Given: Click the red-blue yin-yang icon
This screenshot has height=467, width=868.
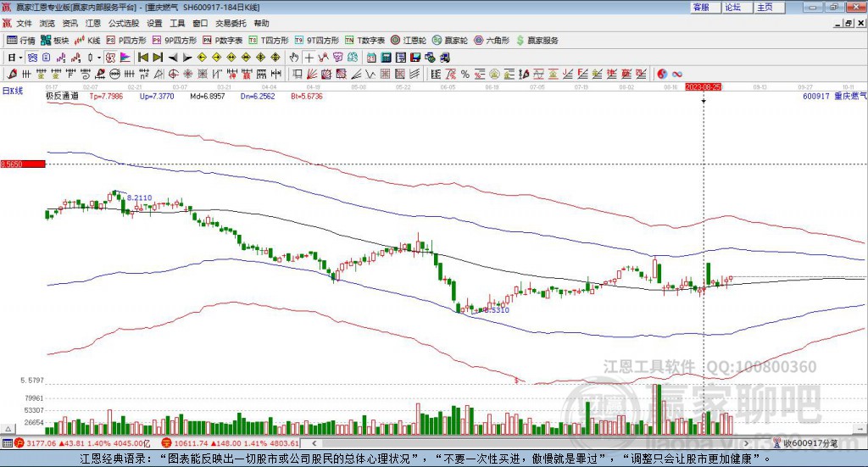Looking at the screenshot, I should (x=662, y=74).
